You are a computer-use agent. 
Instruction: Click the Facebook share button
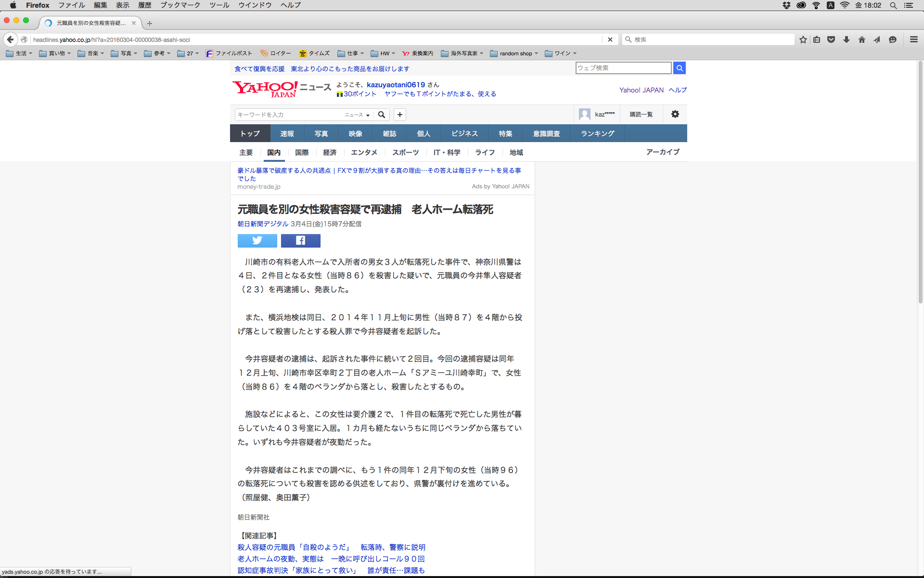[x=300, y=240]
